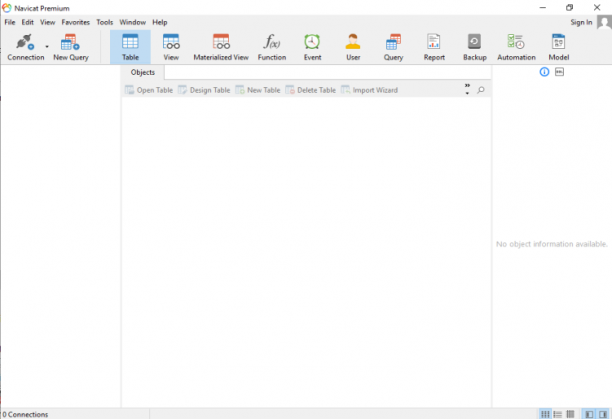This screenshot has height=419, width=612.
Task: Show the Query objects list
Action: coord(393,47)
